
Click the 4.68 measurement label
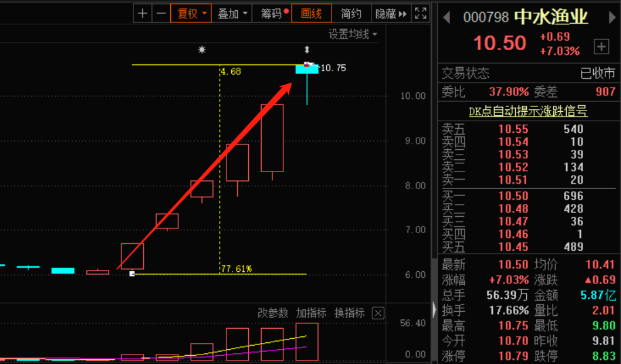tap(231, 72)
